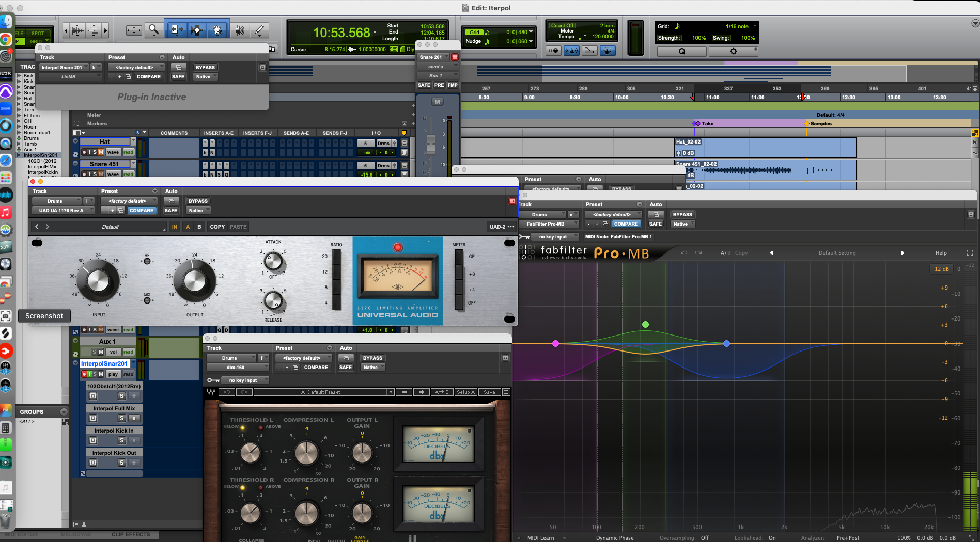
Task: Toggle SAFE on UAD 1176 plug-in
Action: [171, 211]
